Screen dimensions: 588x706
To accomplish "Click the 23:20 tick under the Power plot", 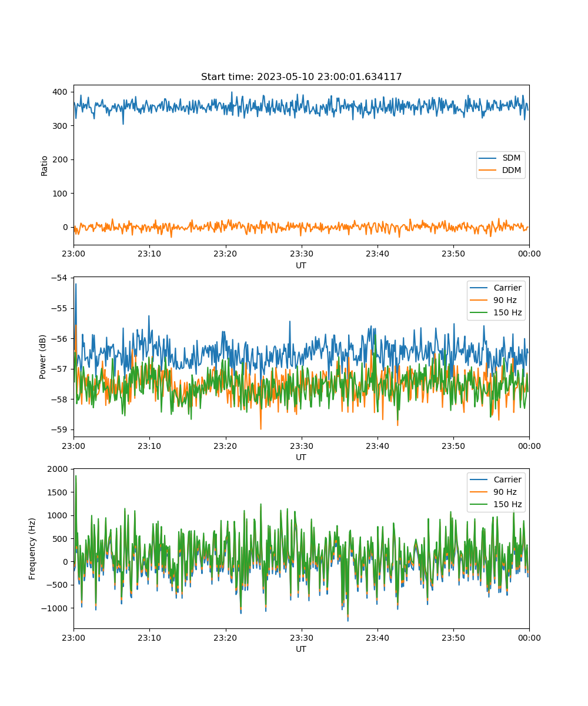I will (225, 445).
